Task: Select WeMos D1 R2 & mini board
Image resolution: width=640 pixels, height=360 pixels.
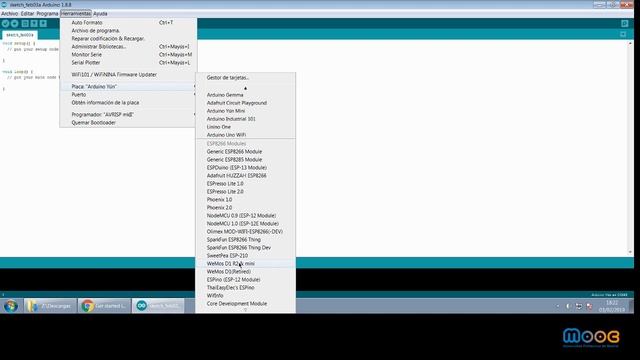Action: 245,264
